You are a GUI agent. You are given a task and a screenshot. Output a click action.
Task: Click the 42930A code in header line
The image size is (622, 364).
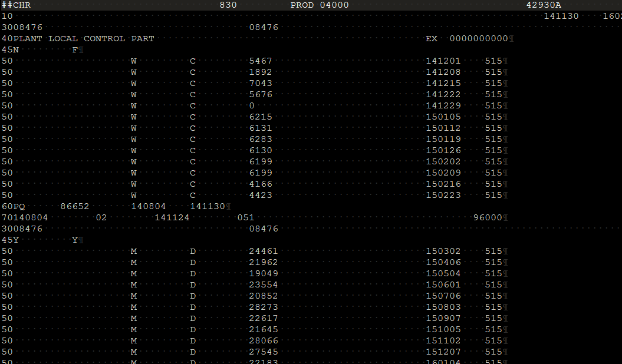(x=544, y=5)
